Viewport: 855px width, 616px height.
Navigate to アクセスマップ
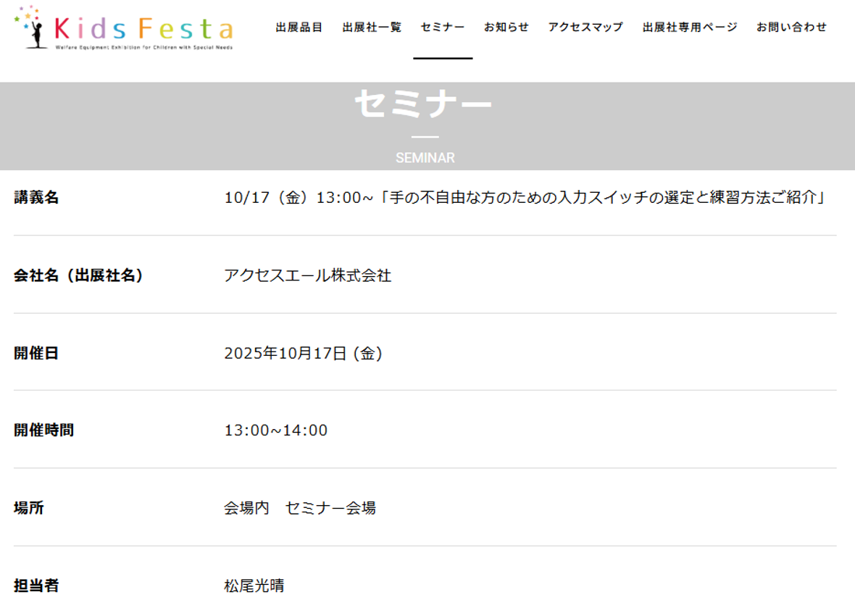pos(585,28)
